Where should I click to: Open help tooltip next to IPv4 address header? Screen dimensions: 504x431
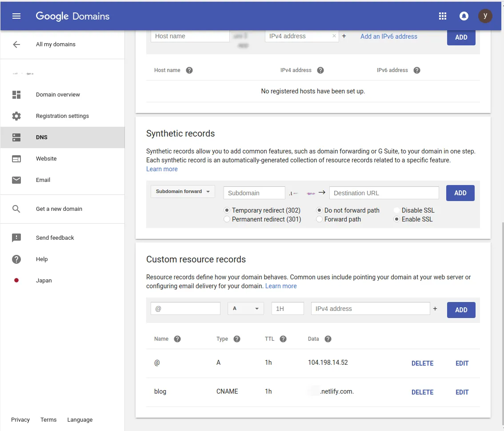(x=320, y=70)
